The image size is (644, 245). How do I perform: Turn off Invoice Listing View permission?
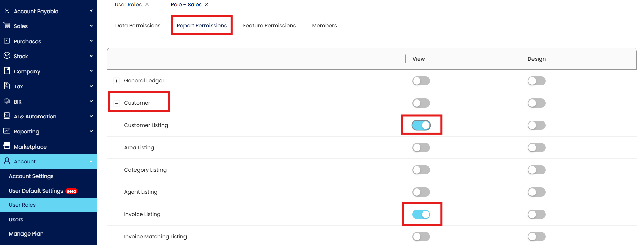421,214
